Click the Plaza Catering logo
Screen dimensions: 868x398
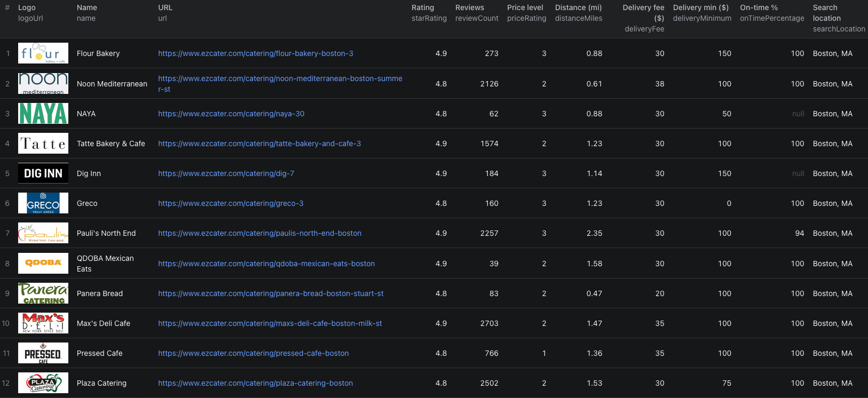(x=43, y=383)
